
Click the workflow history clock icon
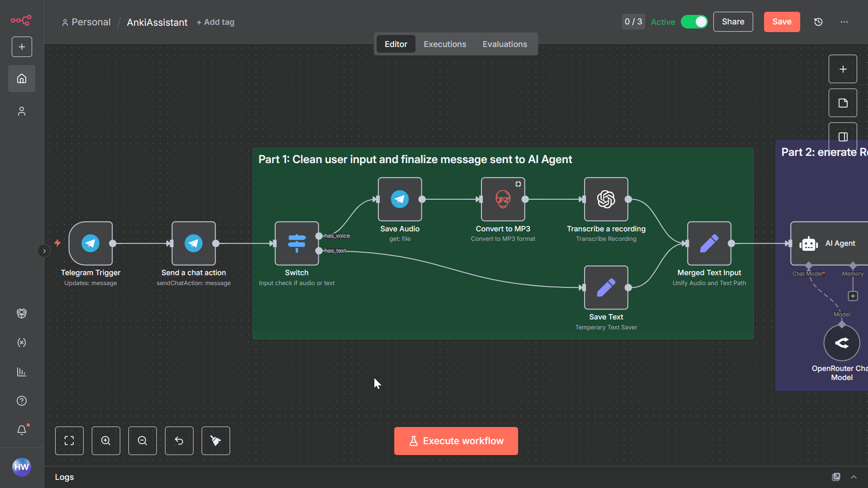[818, 22]
